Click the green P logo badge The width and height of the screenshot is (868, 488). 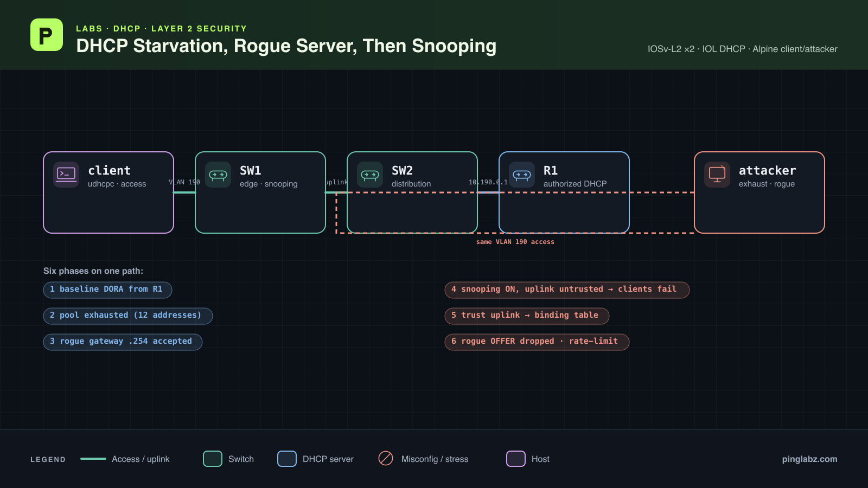(x=47, y=35)
